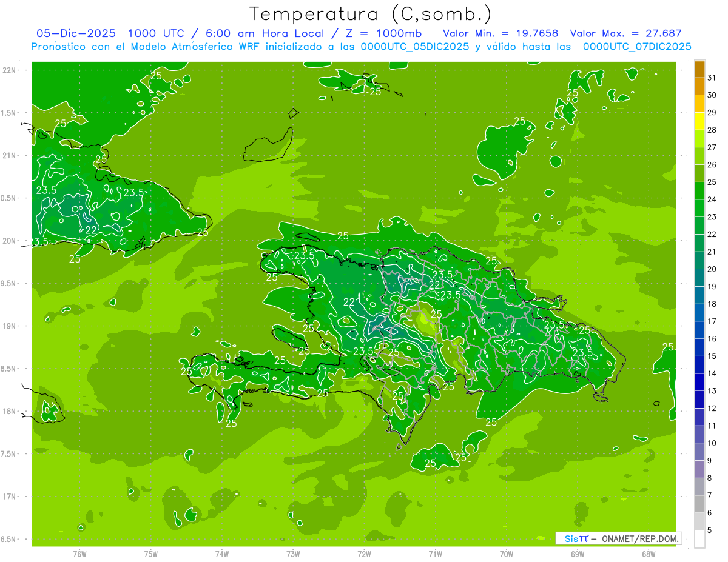Click the purple colorbar segment labeled 10

coord(699,434)
